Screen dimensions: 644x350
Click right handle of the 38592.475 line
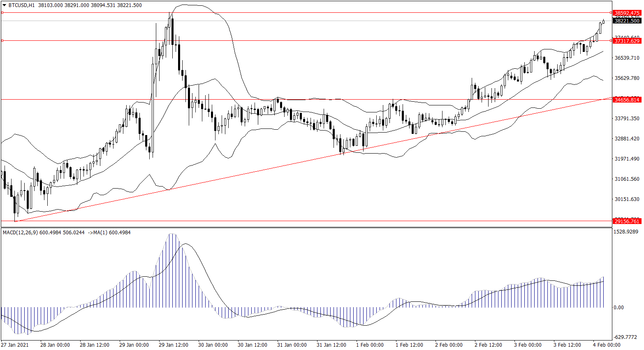pos(611,13)
